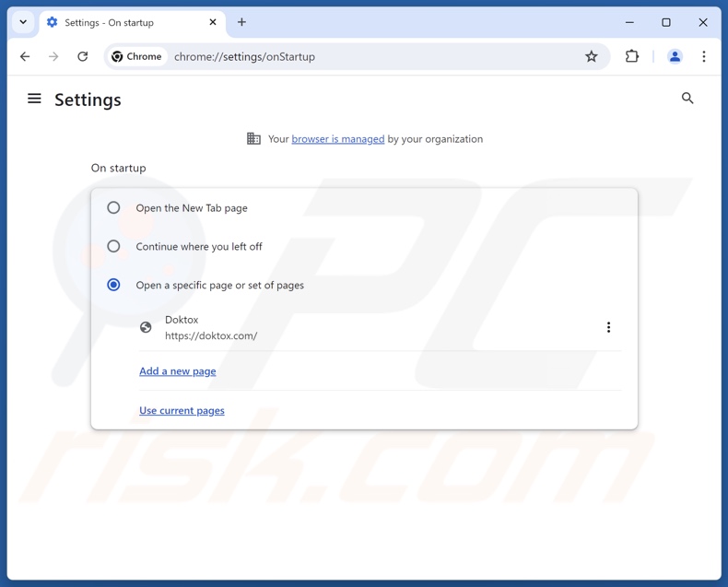
Task: Click "Add a new page" link
Action: click(x=178, y=371)
